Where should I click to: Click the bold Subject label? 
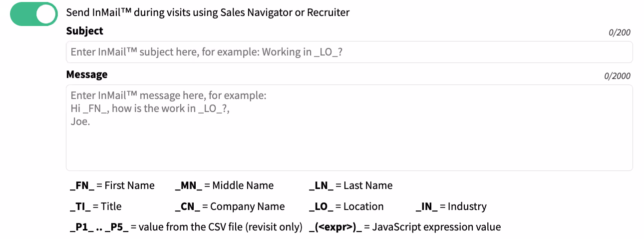[x=85, y=31]
